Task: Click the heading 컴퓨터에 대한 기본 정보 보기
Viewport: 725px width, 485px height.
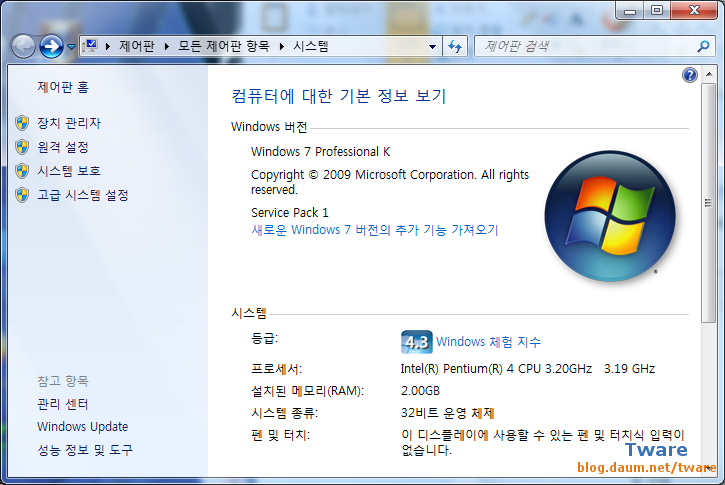Action: click(x=338, y=96)
